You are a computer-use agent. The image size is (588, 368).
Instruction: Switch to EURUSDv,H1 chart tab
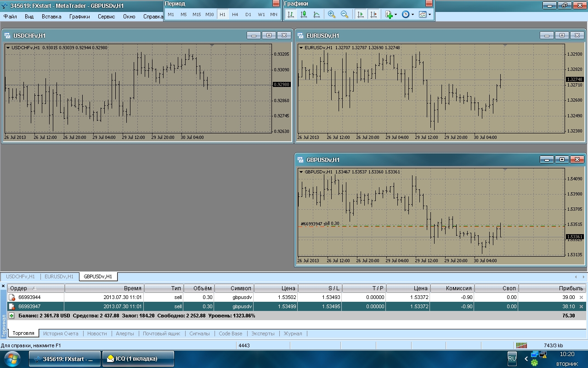click(x=59, y=276)
